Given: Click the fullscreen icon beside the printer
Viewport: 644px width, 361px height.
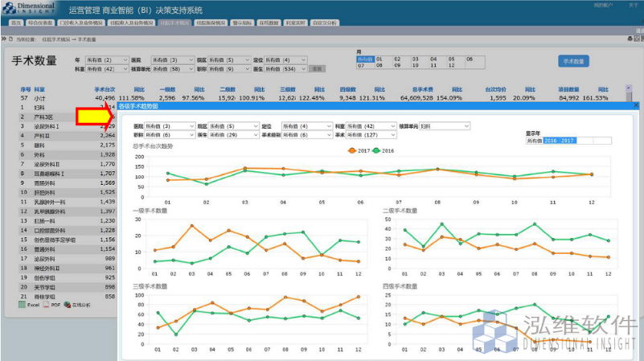Looking at the screenshot, I should (x=637, y=39).
